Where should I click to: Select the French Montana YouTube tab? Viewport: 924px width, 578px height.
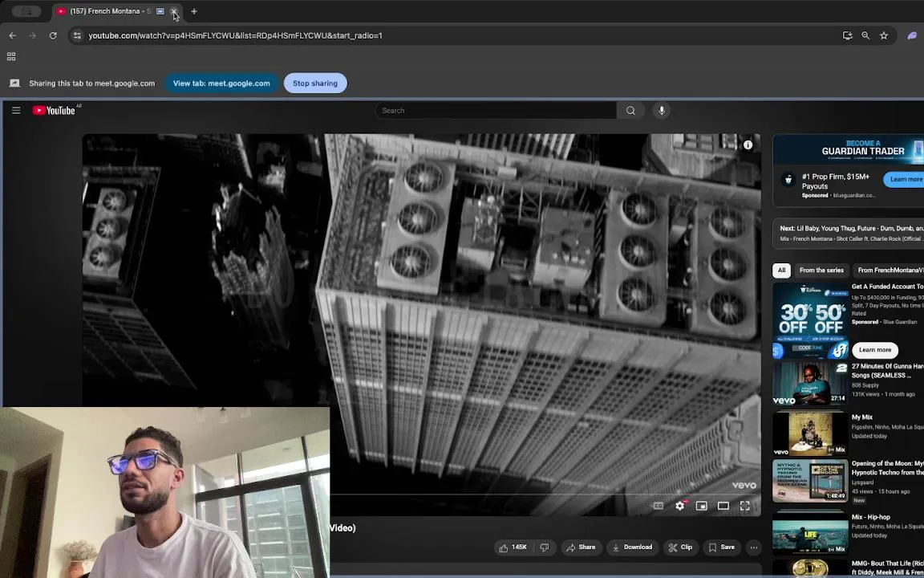pyautogui.click(x=110, y=11)
